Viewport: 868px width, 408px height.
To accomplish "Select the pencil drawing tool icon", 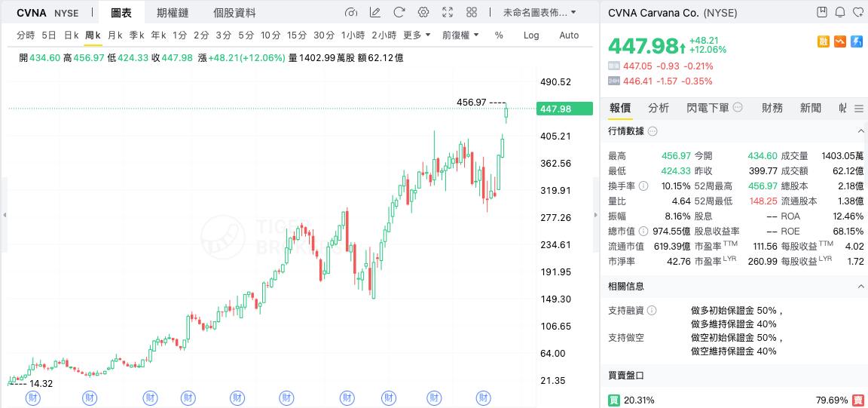I will tap(374, 12).
